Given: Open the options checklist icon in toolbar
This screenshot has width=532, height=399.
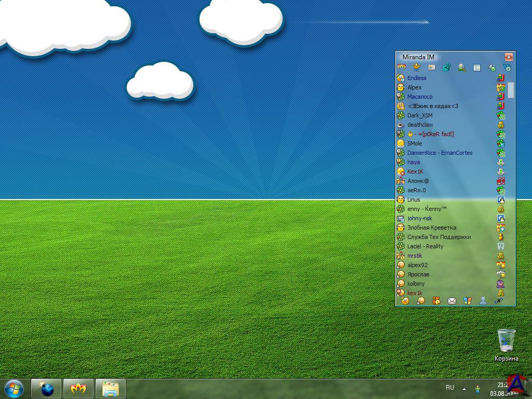Looking at the screenshot, I should (477, 68).
